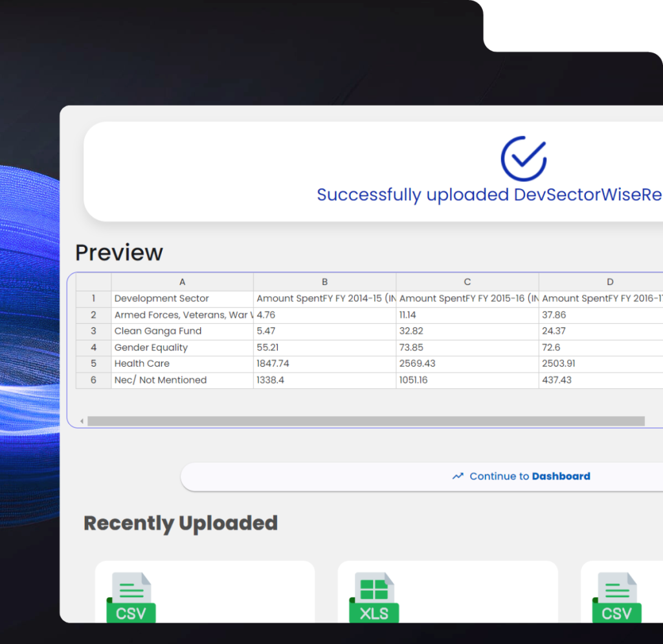The image size is (663, 644).
Task: Select row 2 header
Action: [x=93, y=316]
